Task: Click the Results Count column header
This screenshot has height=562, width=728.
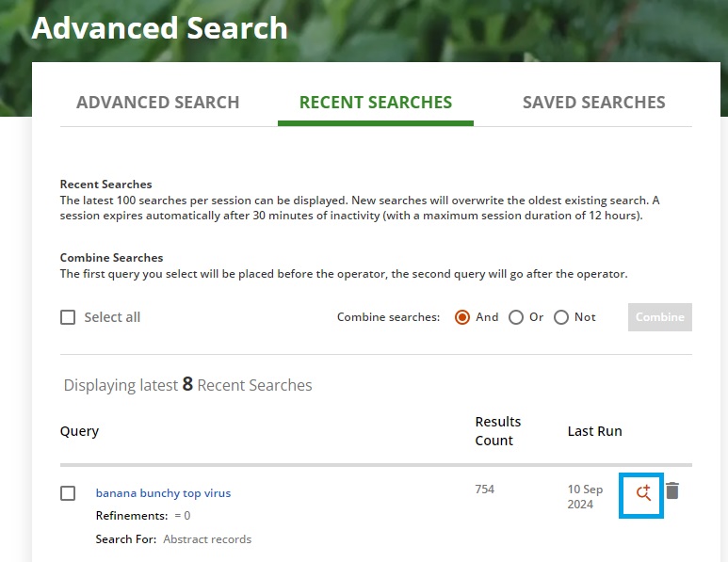Action: [497, 431]
